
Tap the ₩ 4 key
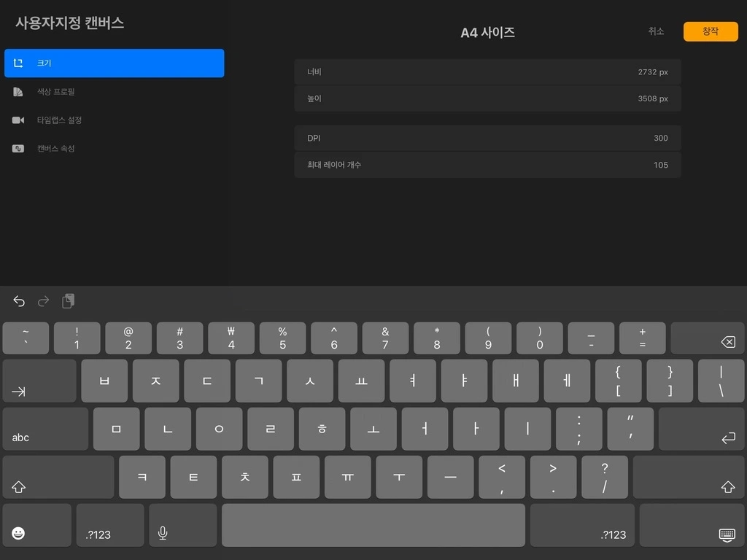tap(231, 338)
